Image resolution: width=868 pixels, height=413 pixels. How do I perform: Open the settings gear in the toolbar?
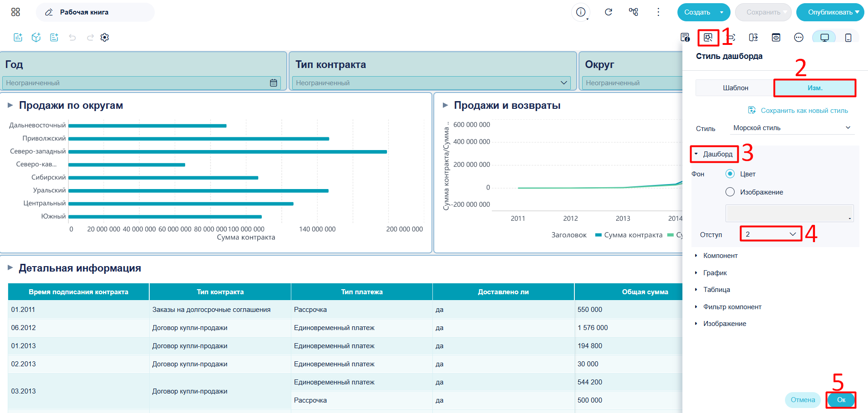105,38
